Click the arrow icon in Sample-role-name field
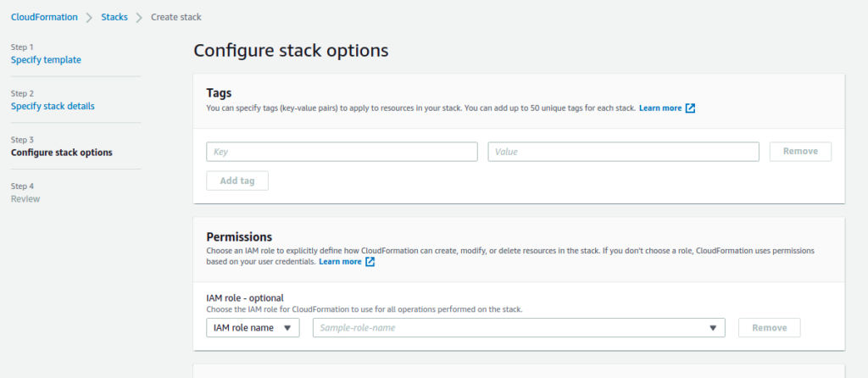 [714, 328]
